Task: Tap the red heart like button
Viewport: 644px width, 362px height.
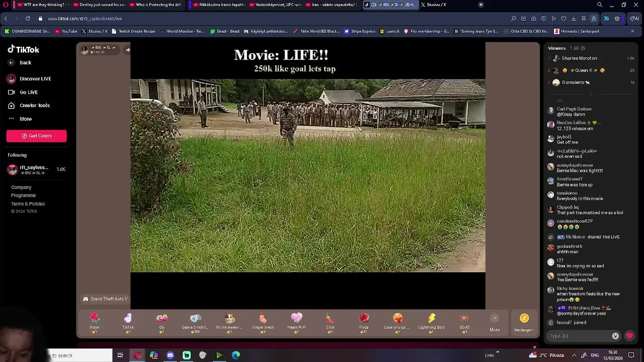Action: point(629,336)
